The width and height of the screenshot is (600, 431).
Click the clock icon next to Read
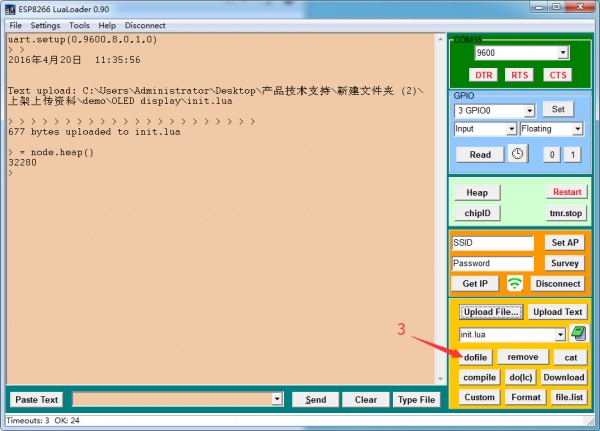tap(518, 154)
